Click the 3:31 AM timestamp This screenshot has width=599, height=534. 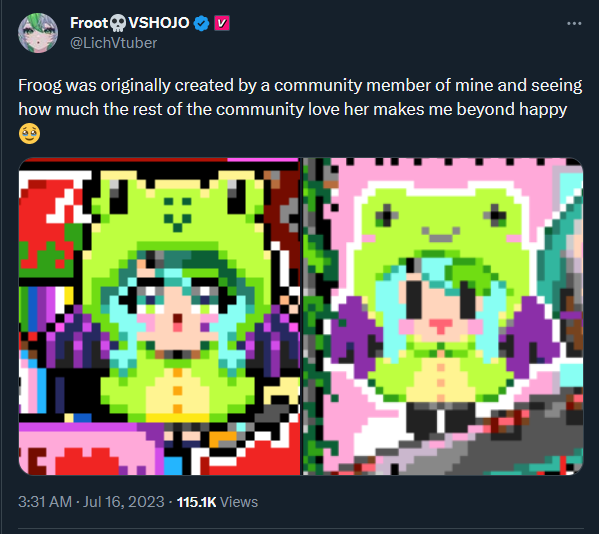click(45, 502)
